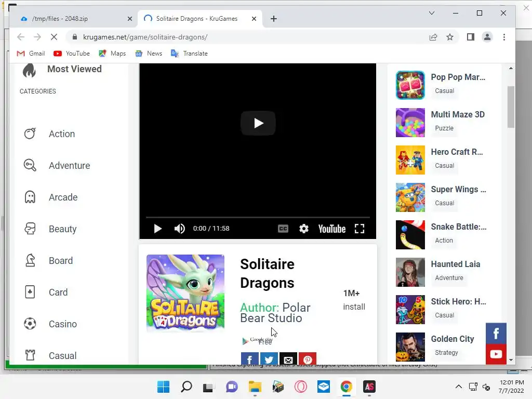Open the Card category icon

tap(30, 292)
